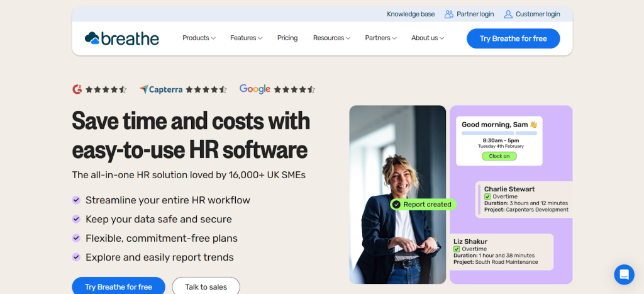644x294 pixels.
Task: Expand the Partners dropdown menu
Action: 380,38
